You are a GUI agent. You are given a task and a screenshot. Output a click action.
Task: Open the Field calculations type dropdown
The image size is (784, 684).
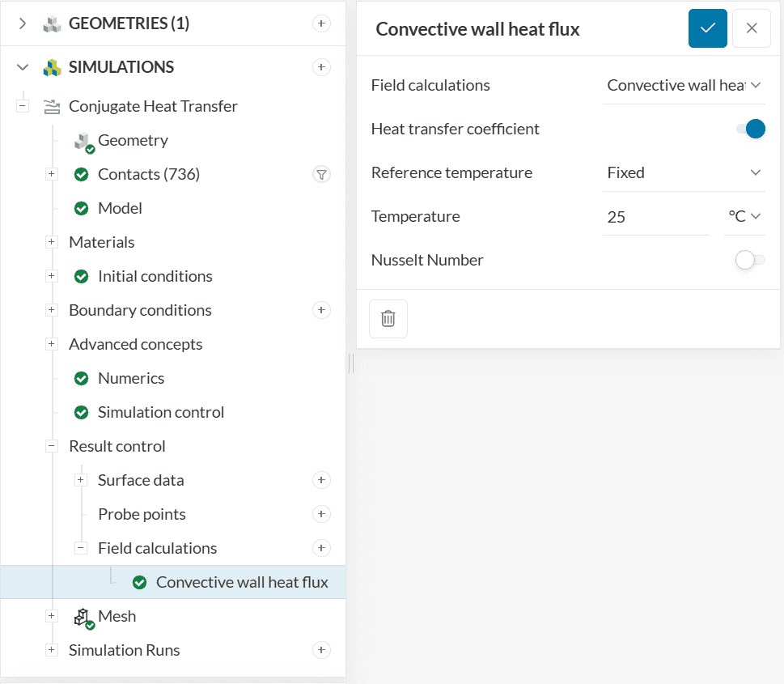click(x=684, y=85)
